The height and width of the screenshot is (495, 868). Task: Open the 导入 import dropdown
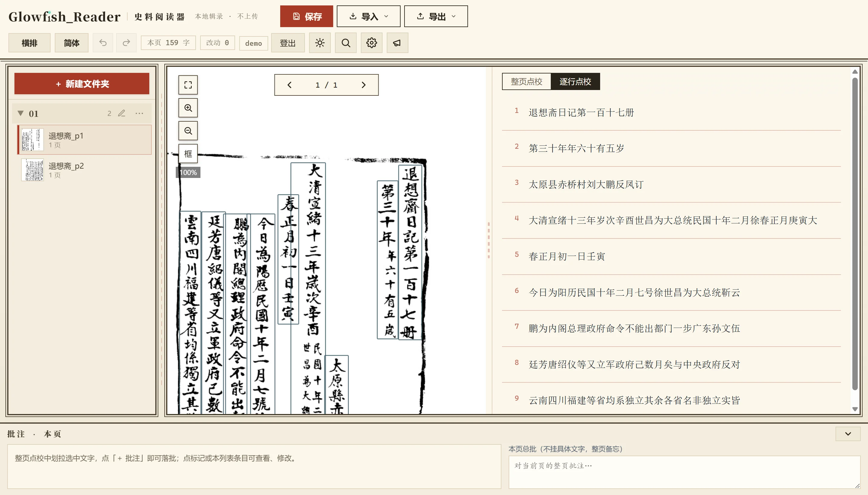point(368,16)
